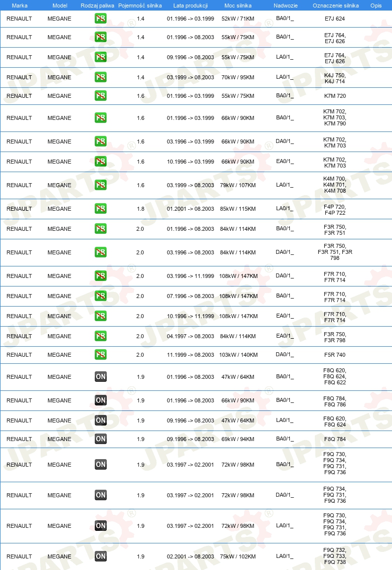Select the power value 103kW / 140KM
Image resolution: width=392 pixels, height=570 pixels.
coord(238,355)
